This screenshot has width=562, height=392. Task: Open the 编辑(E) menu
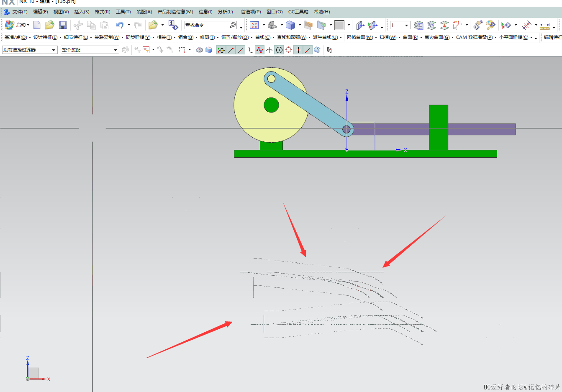(x=41, y=12)
